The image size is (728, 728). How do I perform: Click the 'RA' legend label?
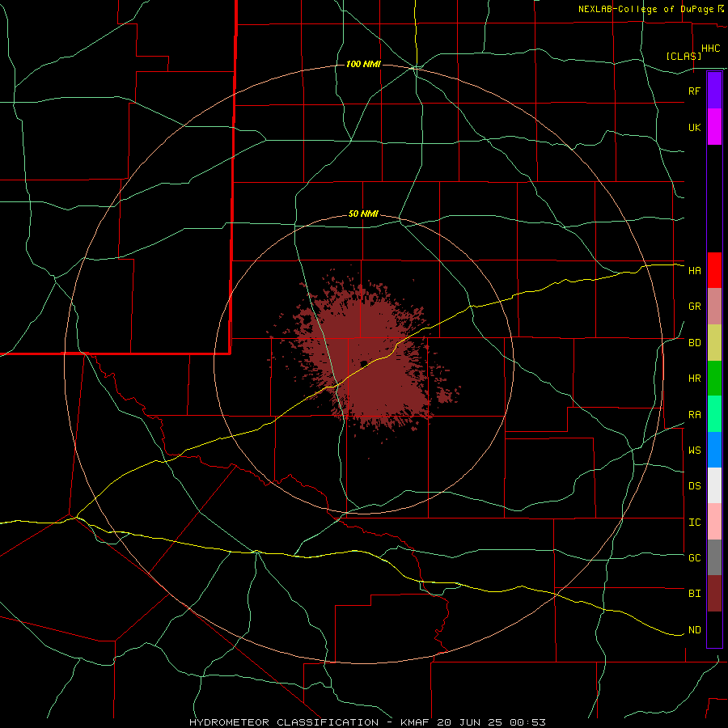tap(695, 415)
